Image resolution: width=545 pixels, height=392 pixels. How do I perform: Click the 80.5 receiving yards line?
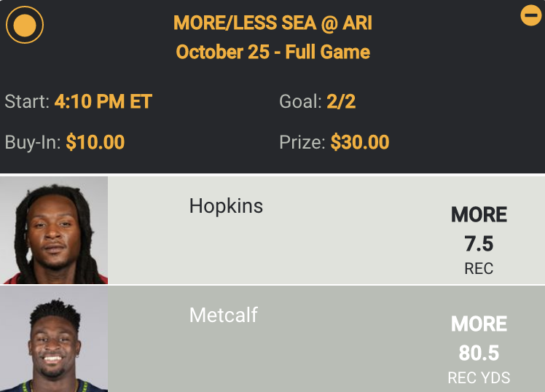[x=479, y=353]
